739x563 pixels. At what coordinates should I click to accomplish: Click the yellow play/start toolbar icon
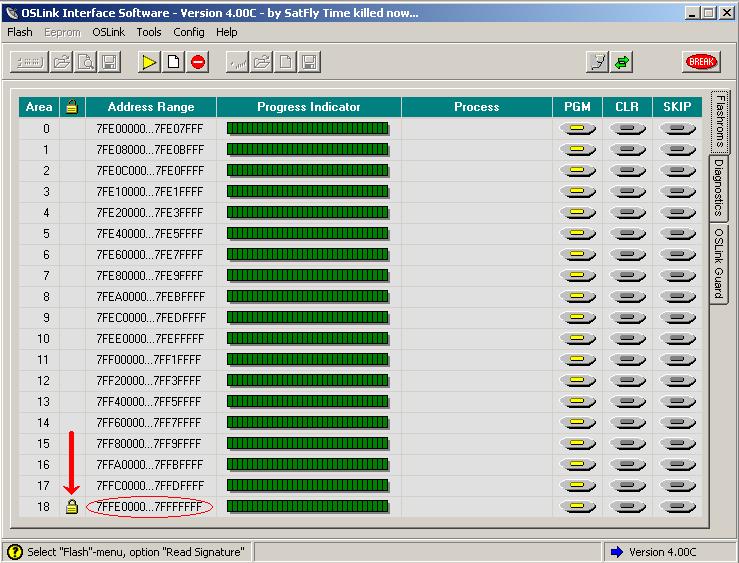(x=149, y=62)
